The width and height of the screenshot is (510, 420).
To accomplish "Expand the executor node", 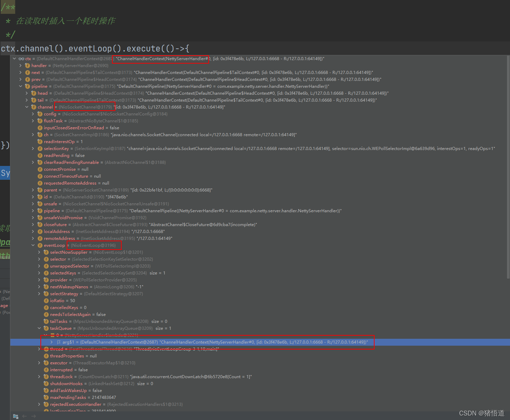I will click(39, 363).
